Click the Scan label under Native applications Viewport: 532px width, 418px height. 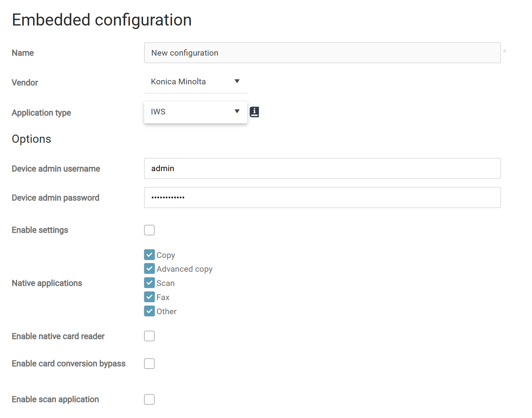tap(165, 283)
